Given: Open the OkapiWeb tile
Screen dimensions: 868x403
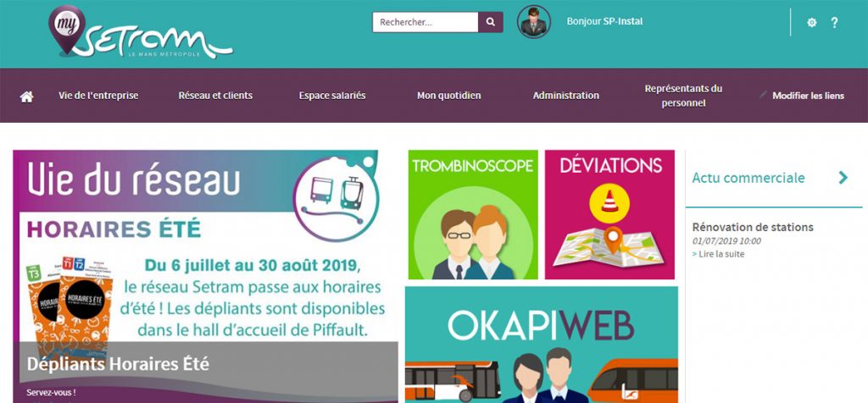Looking at the screenshot, I should (x=542, y=345).
